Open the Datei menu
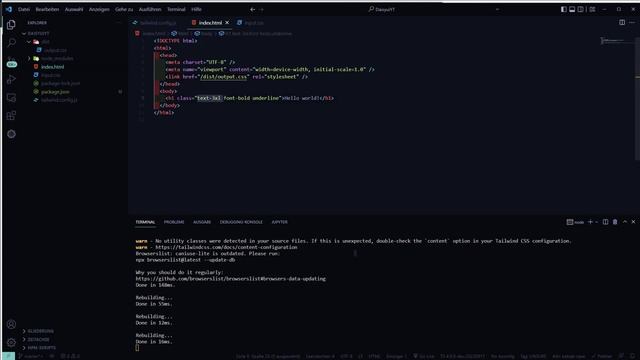 (24, 9)
